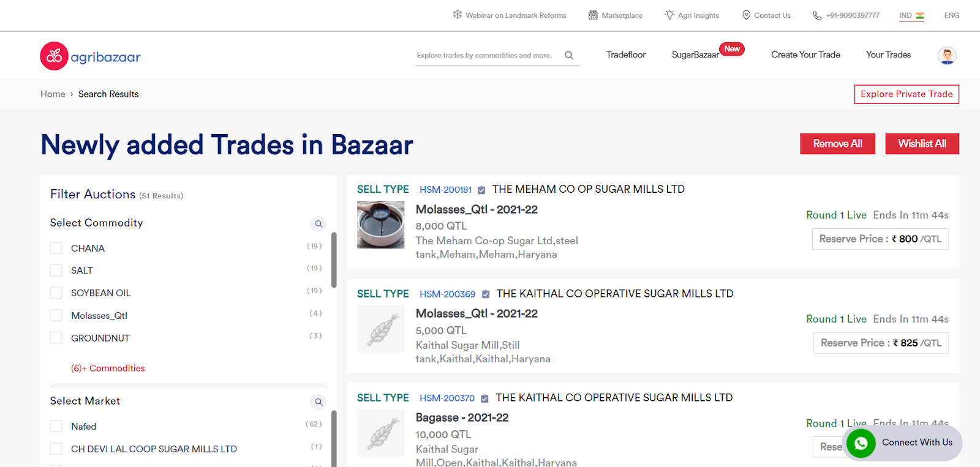Open trade link HSM-200370
980x467 pixels.
pos(447,398)
